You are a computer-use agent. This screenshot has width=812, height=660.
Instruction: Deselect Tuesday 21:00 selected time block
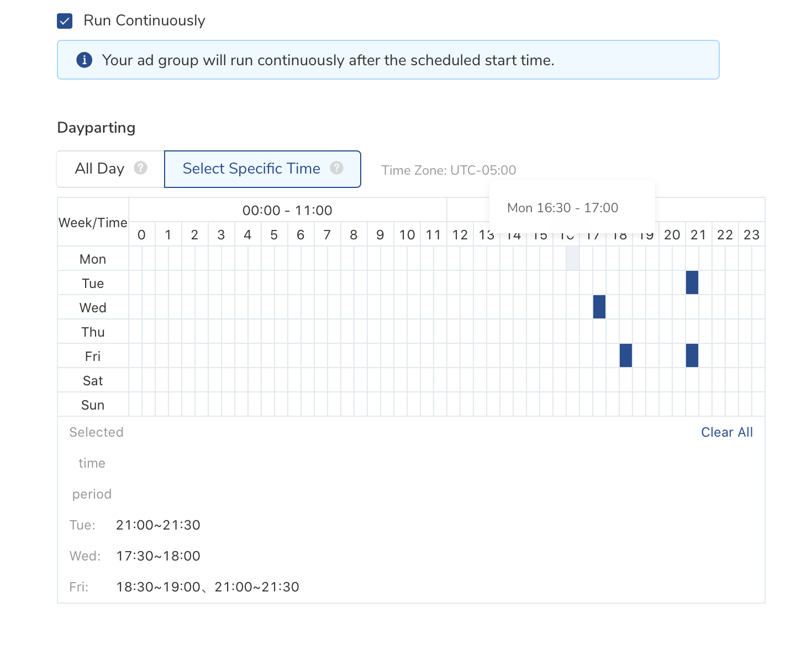(692, 282)
